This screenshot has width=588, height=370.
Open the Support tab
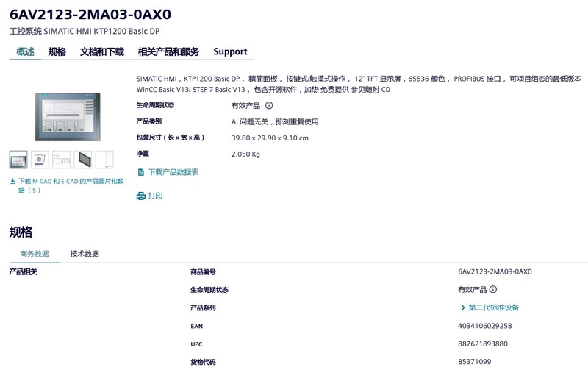[x=230, y=51]
